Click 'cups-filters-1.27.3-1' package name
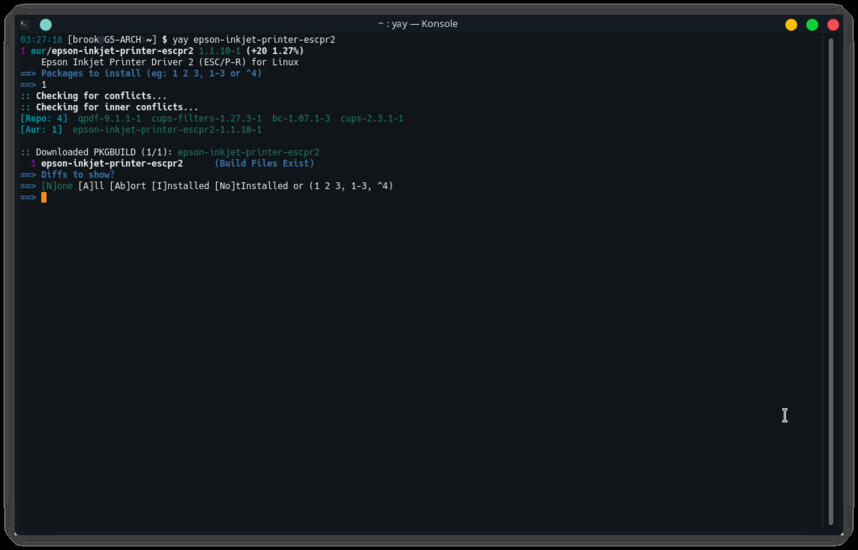This screenshot has height=550, width=858. tap(206, 118)
